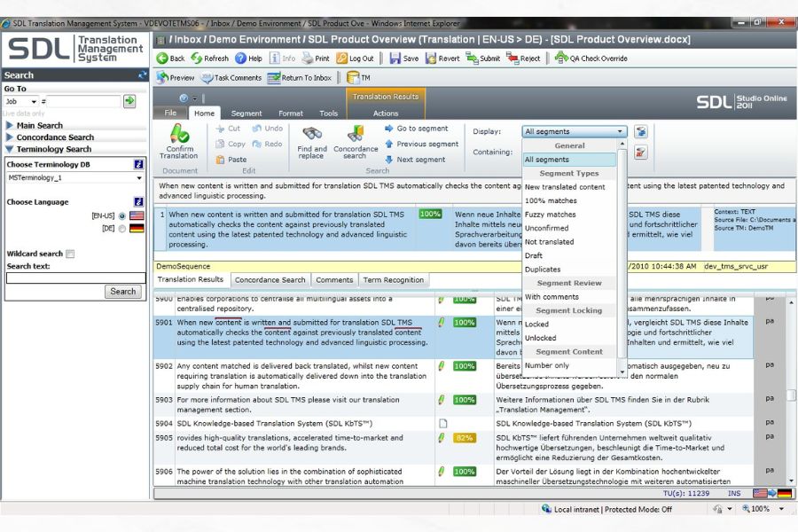This screenshot has width=798, height=532.
Task: Select With comments filter option
Action: pos(569,297)
